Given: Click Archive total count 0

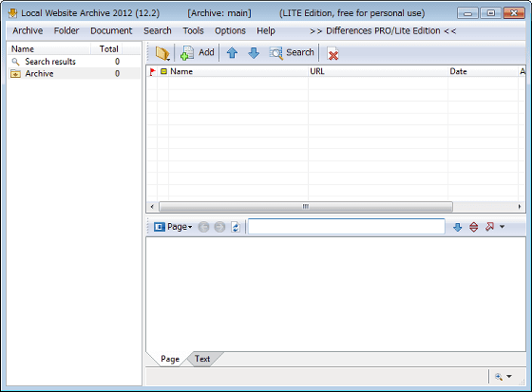Looking at the screenshot, I should (x=117, y=74).
